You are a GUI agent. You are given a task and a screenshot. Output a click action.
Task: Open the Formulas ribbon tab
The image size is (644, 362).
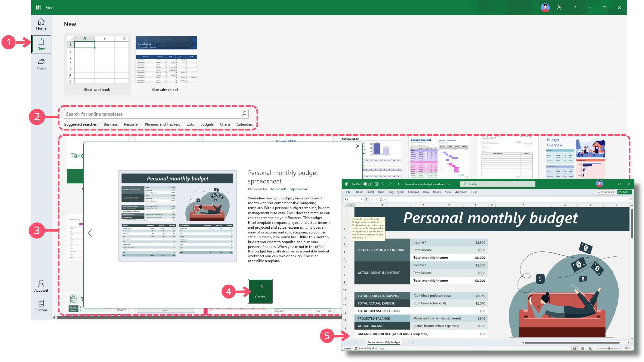pyautogui.click(x=414, y=192)
